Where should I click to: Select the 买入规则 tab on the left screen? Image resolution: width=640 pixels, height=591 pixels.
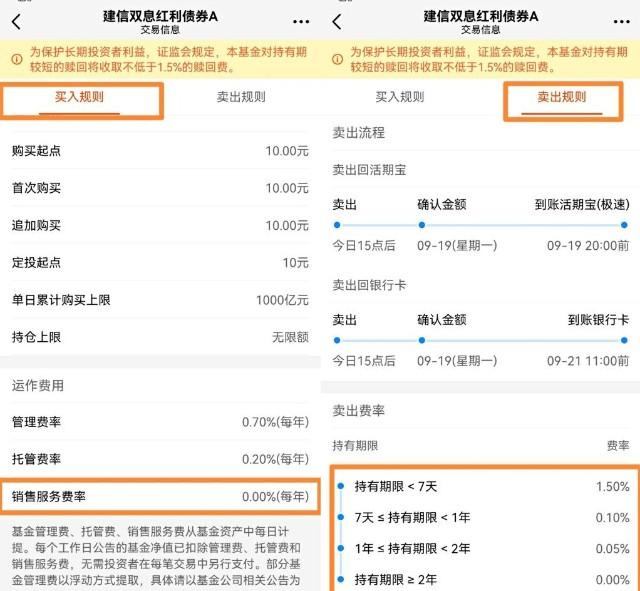point(79,97)
